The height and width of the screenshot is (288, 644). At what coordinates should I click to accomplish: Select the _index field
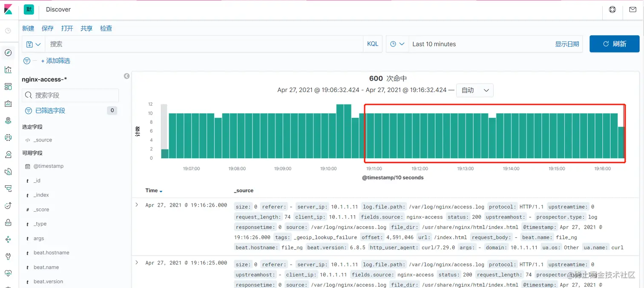click(41, 195)
